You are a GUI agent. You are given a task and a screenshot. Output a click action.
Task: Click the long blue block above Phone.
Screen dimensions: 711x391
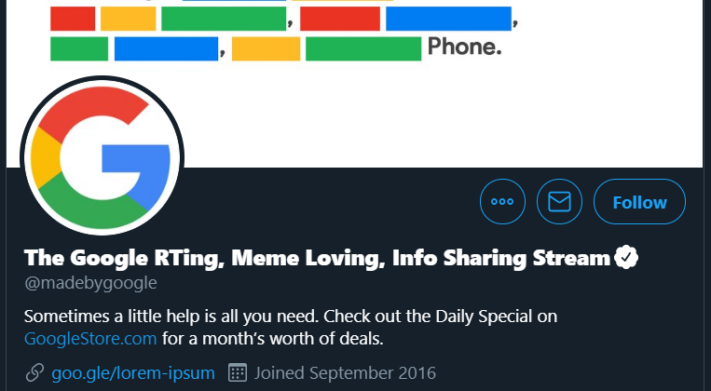point(448,19)
